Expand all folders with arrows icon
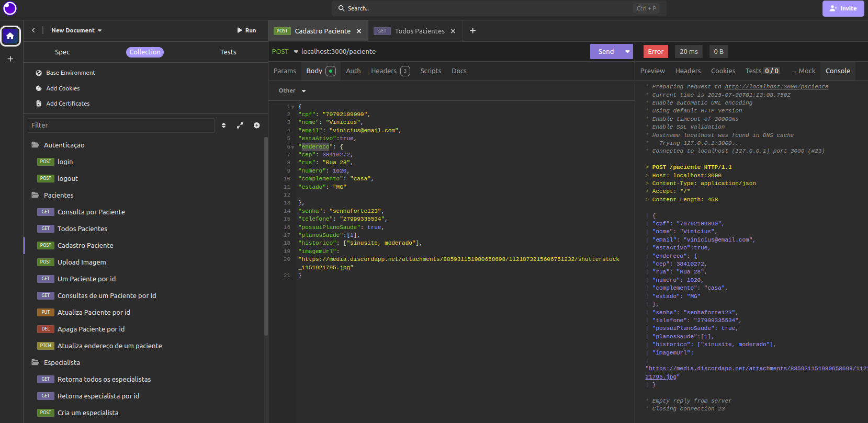This screenshot has width=868, height=423. [x=240, y=125]
